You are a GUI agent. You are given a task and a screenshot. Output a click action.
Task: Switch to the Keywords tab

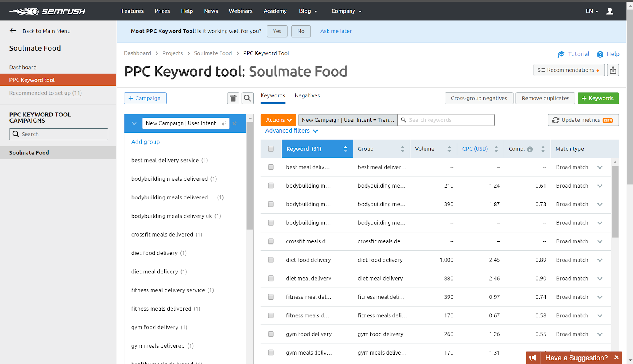[273, 95]
